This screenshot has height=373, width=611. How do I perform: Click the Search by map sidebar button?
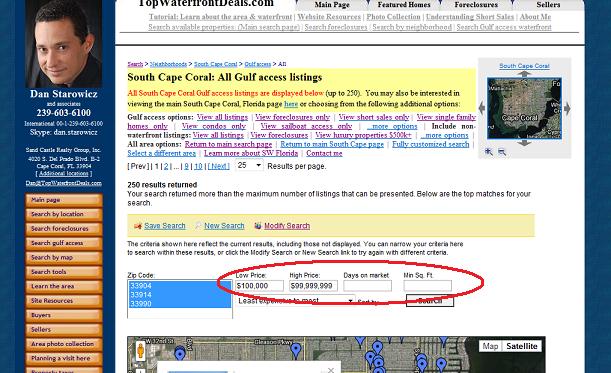pyautogui.click(x=64, y=258)
